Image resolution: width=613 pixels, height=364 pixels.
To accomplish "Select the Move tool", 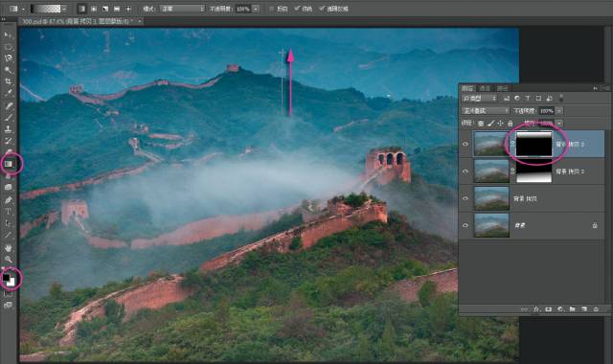I will click(8, 35).
